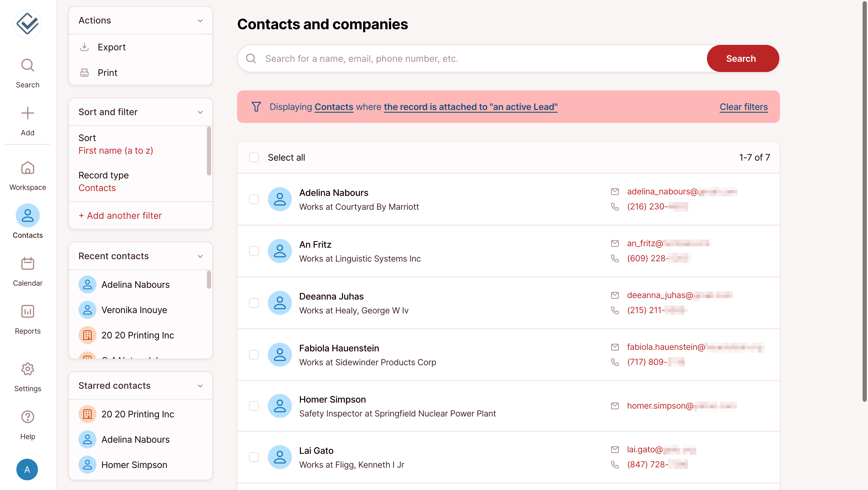
Task: Choose Export from the Actions panel
Action: point(112,47)
